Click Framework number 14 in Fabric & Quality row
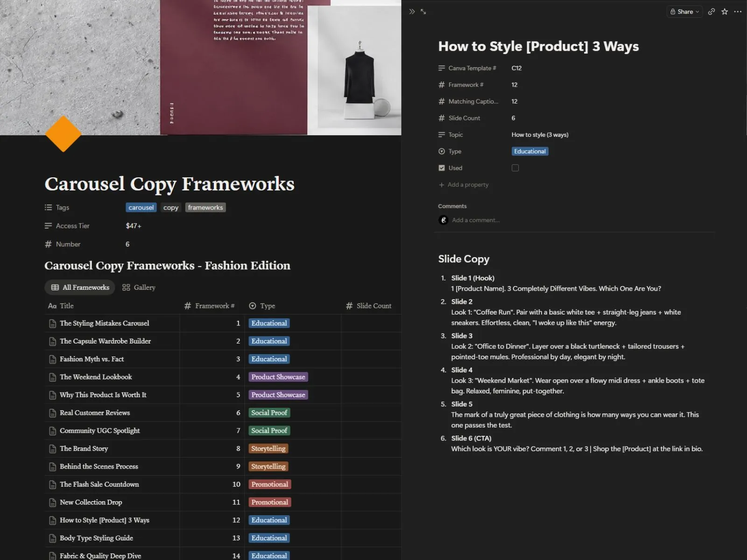 pyautogui.click(x=236, y=556)
